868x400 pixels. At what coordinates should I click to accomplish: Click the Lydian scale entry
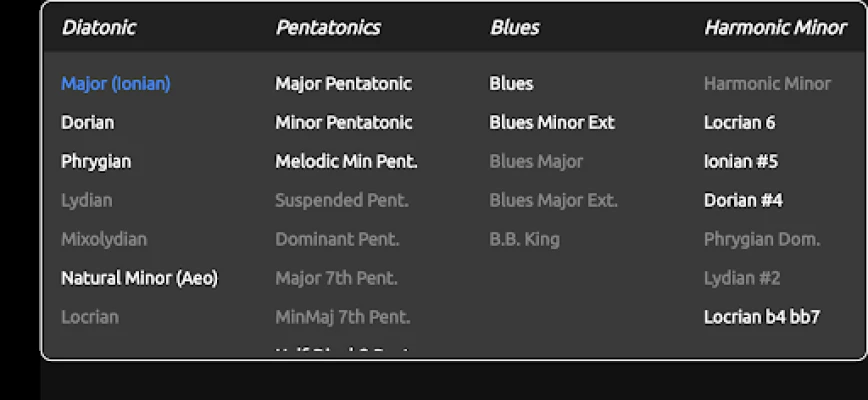[87, 201]
